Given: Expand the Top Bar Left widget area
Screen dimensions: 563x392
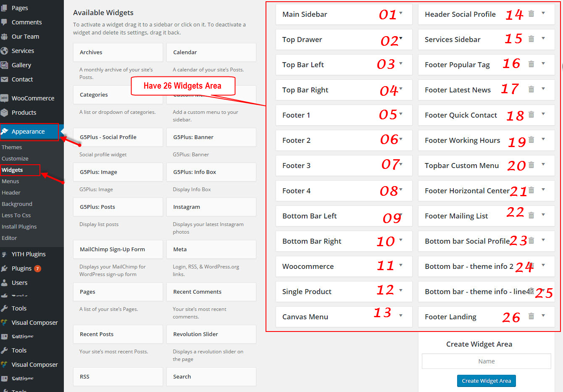Looking at the screenshot, I should pos(401,63).
